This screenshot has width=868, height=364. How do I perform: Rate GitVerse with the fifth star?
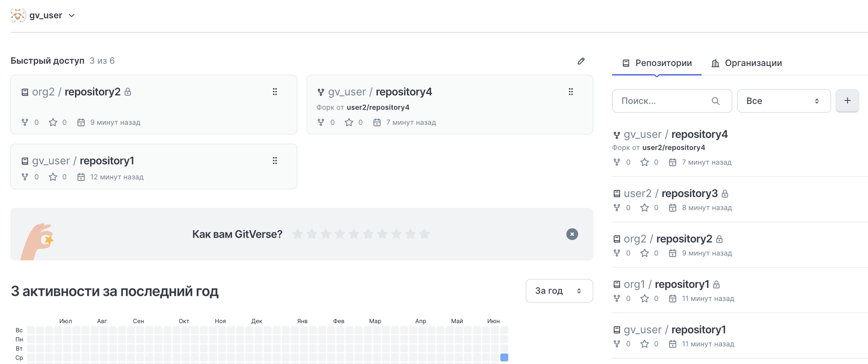(354, 234)
